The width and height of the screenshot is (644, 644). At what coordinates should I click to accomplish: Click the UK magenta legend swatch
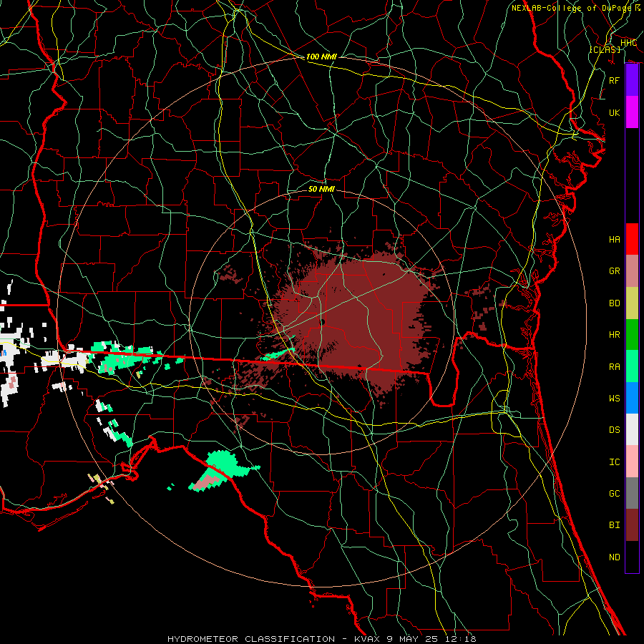tap(632, 112)
